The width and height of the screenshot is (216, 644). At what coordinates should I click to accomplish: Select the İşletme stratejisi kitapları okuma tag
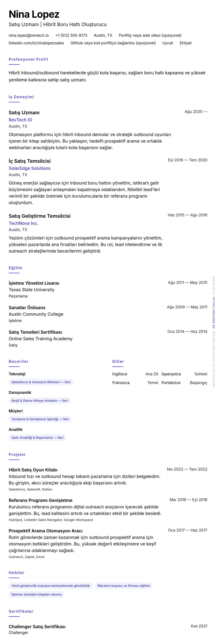coord(36,594)
